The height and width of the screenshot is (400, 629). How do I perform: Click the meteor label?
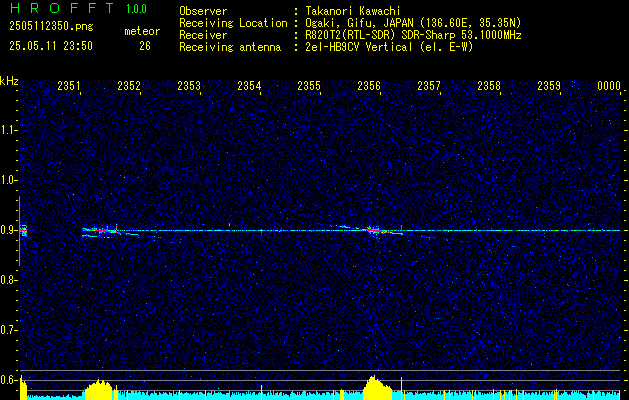pyautogui.click(x=142, y=31)
